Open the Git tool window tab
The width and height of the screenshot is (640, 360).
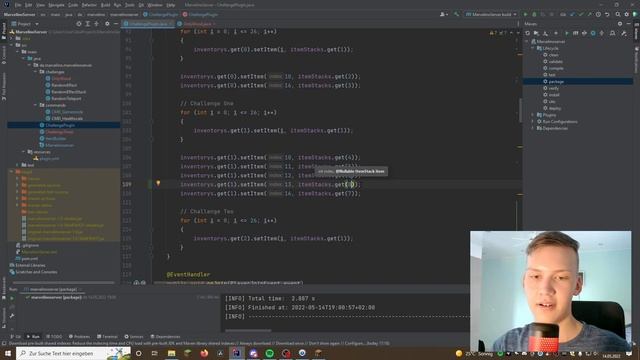click(16, 337)
